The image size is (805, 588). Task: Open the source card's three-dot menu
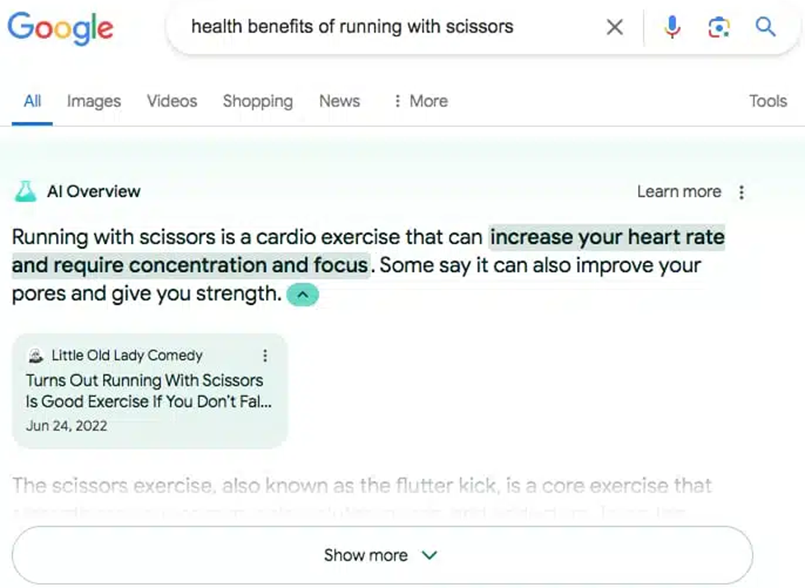tap(265, 355)
